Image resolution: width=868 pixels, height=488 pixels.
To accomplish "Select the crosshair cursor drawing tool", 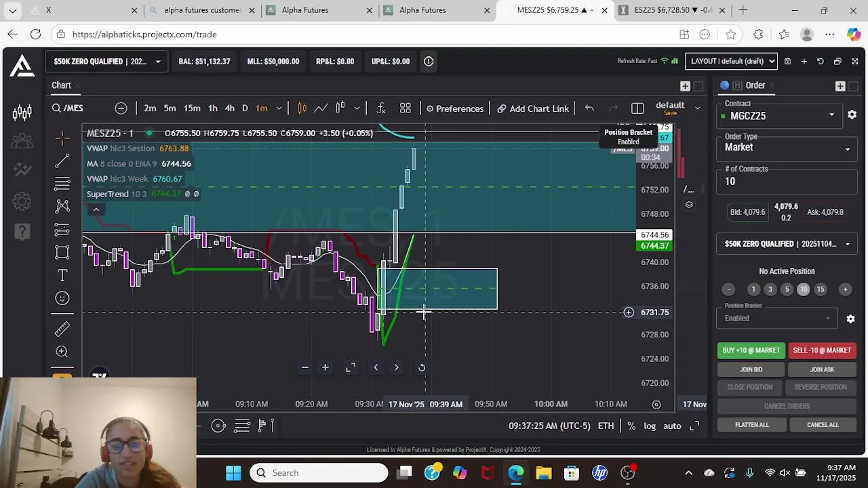I will click(x=62, y=138).
